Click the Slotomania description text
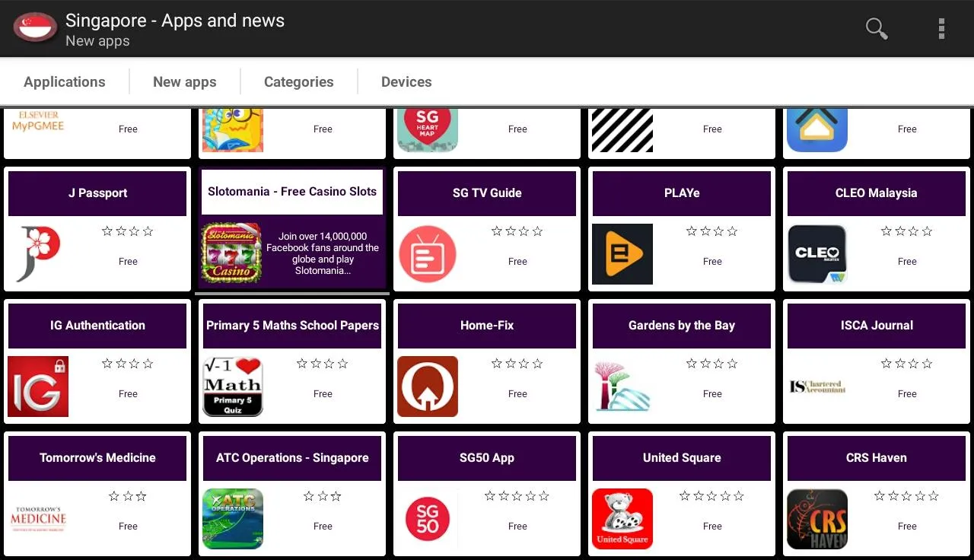Screen dimensions: 974x560 (323, 253)
